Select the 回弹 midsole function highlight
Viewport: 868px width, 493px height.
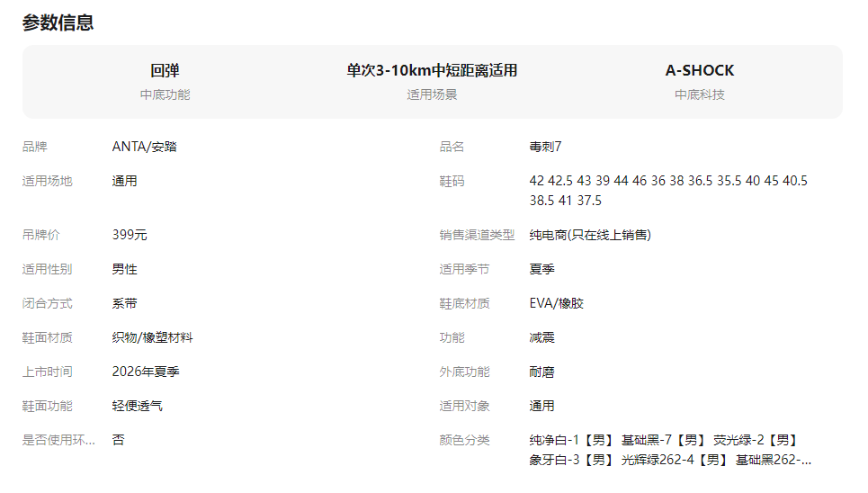pos(165,71)
